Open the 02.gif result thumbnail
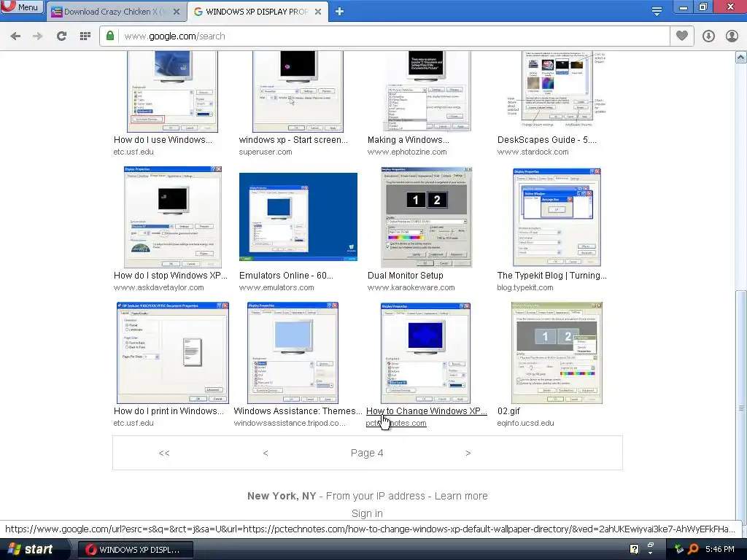Screen dimensions: 747x560 tap(557, 353)
